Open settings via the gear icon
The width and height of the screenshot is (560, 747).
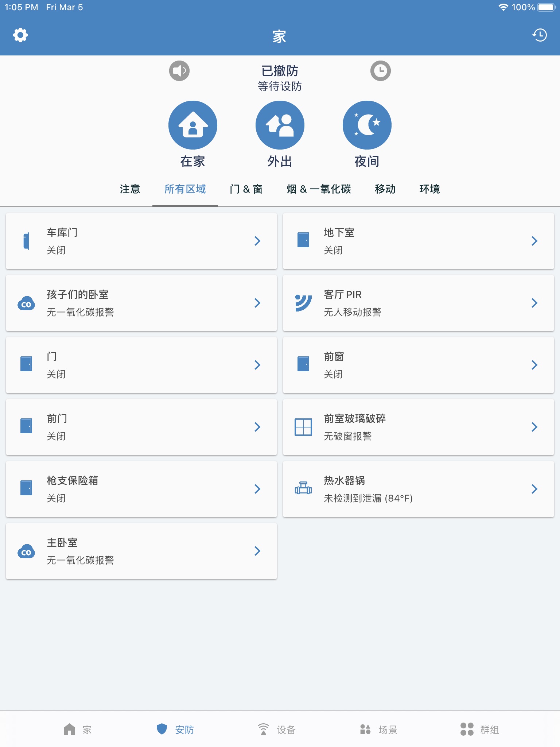click(x=20, y=35)
